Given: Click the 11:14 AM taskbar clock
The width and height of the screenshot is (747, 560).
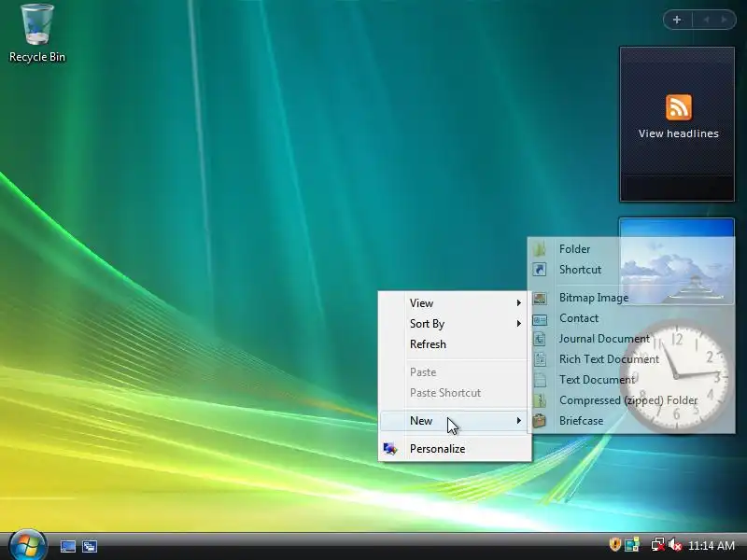Looking at the screenshot, I should tap(712, 545).
